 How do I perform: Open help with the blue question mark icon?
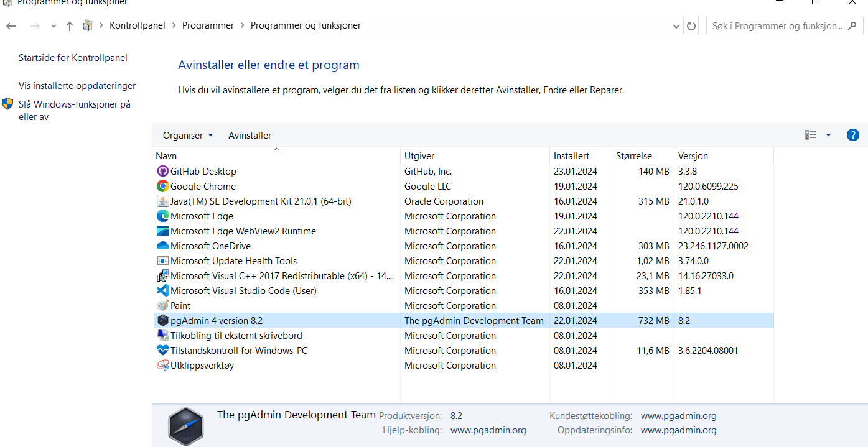tap(853, 135)
